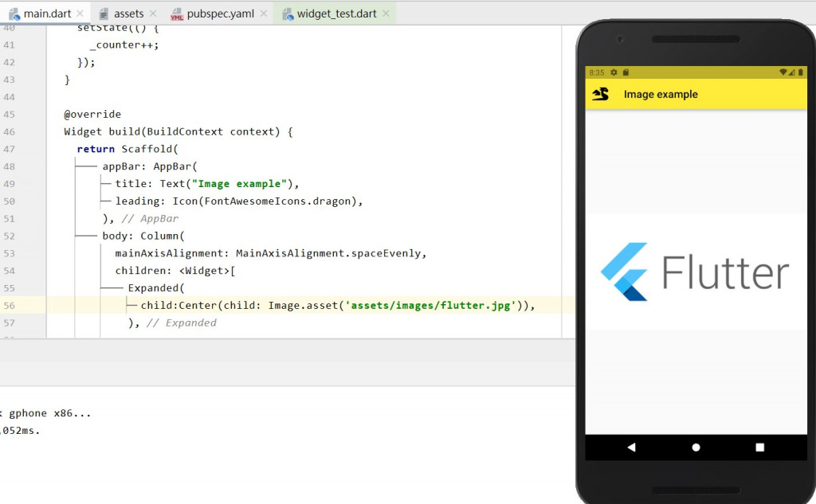The height and width of the screenshot is (504, 816).
Task: Click line number 47 in the gutter
Action: point(10,149)
